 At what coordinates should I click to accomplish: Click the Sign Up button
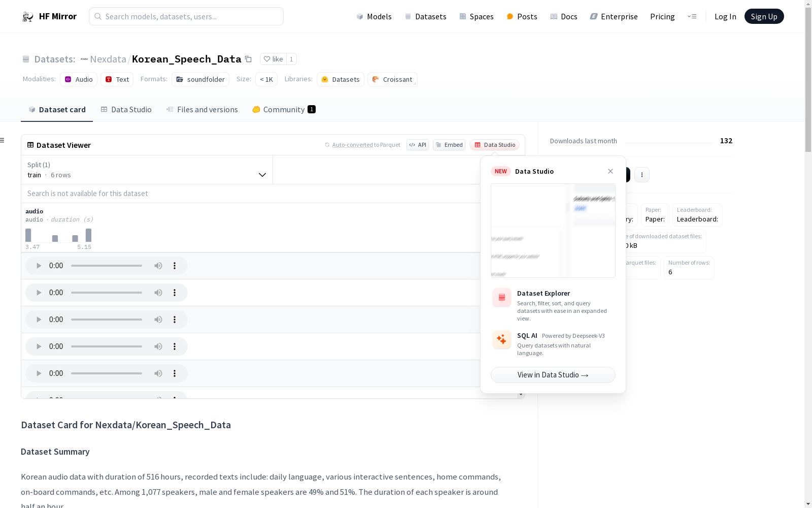click(x=764, y=16)
